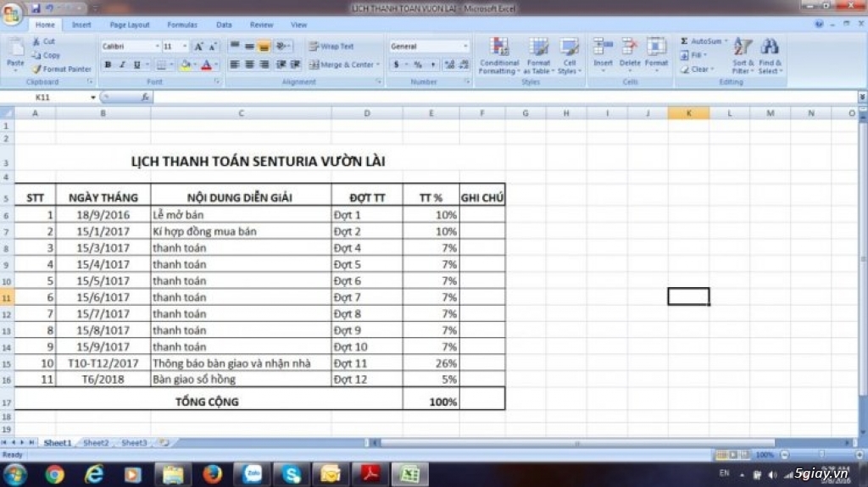Screen dimensions: 868x487
Task: Save workbook from Quick Access toolbar
Action: point(36,8)
